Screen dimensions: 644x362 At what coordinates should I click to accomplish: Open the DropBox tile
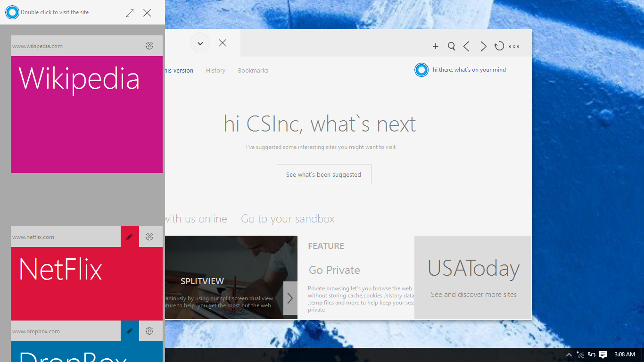(x=87, y=352)
